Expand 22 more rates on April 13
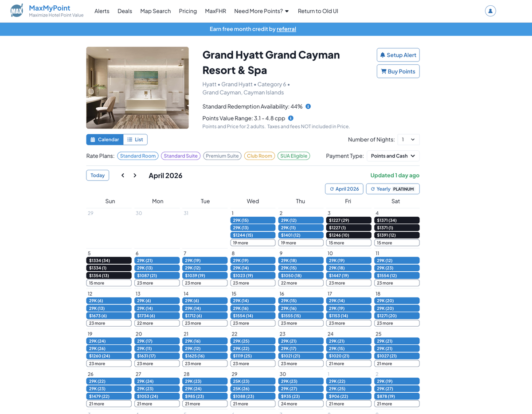Image resolution: width=532 pixels, height=414 pixels. [x=157, y=324]
